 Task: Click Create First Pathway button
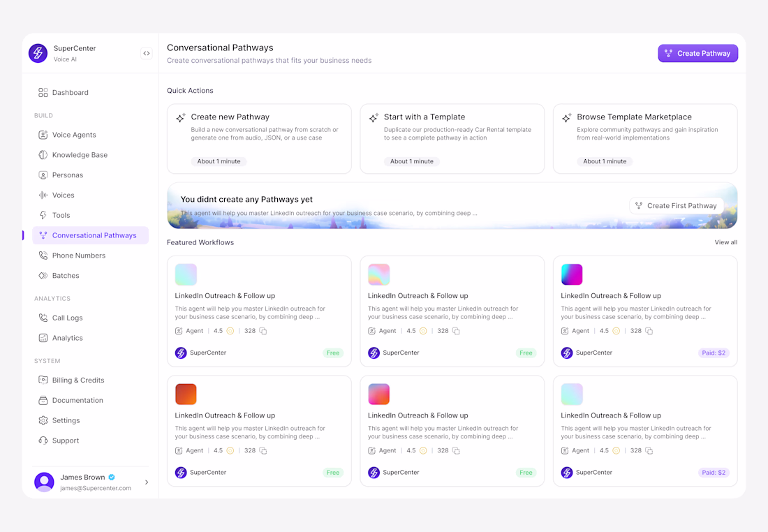[x=676, y=206]
